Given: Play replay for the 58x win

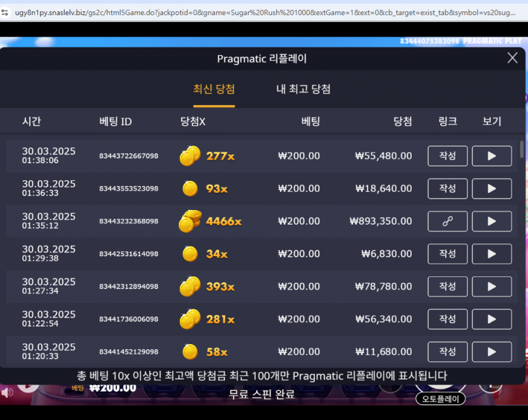Looking at the screenshot, I should pos(491,352).
